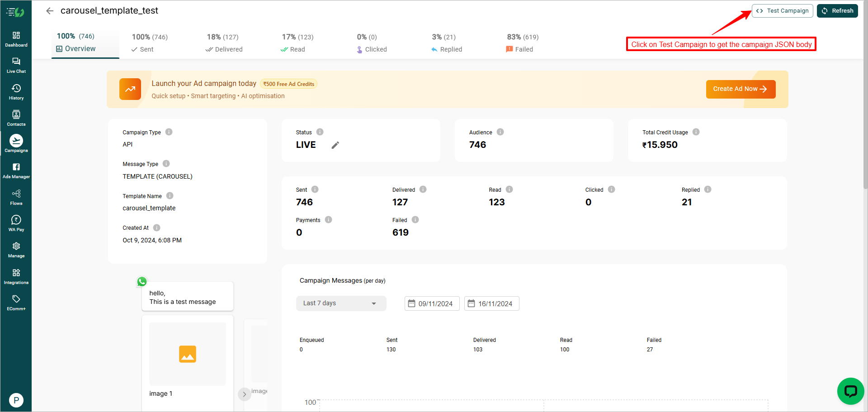Show info for Campaign Type
The width and height of the screenshot is (868, 412).
169,132
